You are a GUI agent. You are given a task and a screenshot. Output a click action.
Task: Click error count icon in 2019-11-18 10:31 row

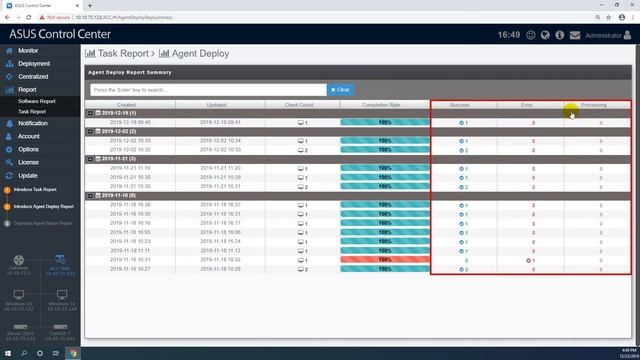(x=529, y=260)
